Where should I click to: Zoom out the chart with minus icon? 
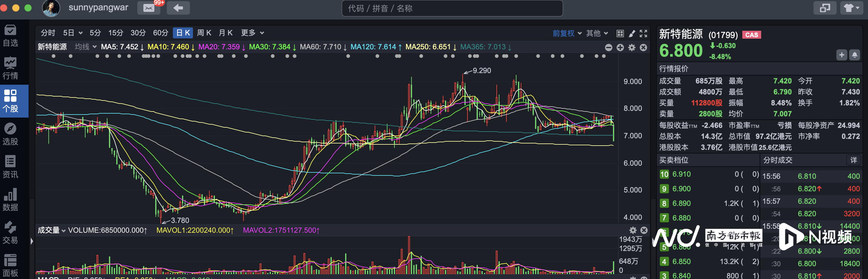(x=608, y=48)
